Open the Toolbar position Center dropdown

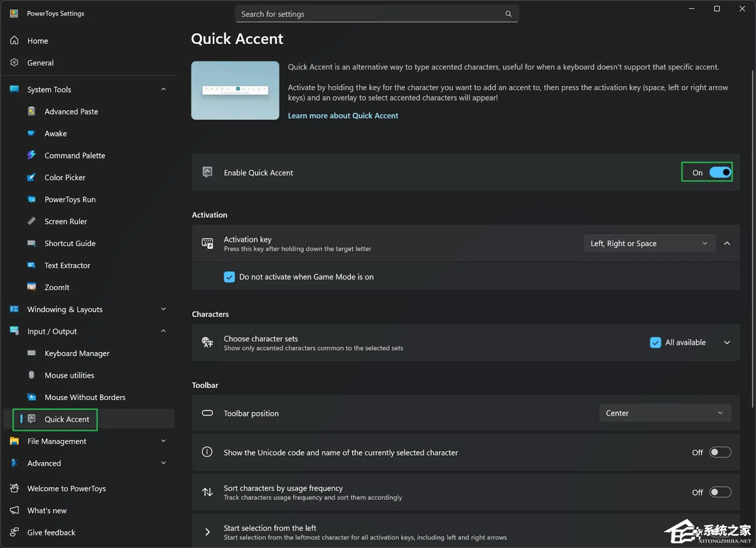[x=665, y=413]
